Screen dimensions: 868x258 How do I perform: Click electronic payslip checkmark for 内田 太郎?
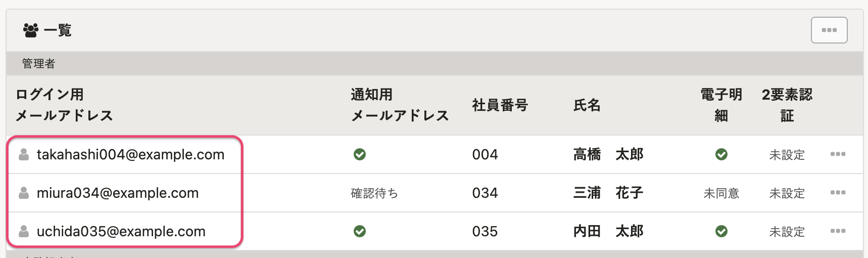(x=721, y=231)
